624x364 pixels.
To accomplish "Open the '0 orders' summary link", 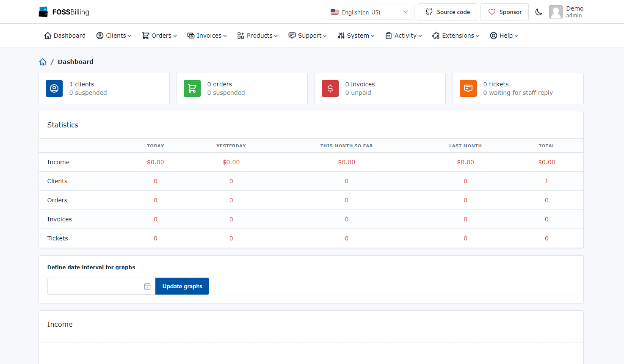I will 220,84.
